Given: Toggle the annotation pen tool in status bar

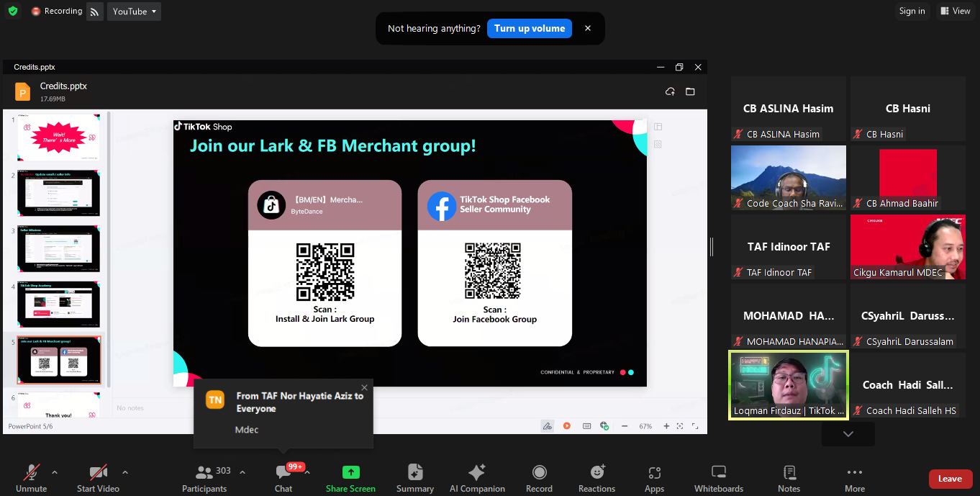Looking at the screenshot, I should 548,426.
